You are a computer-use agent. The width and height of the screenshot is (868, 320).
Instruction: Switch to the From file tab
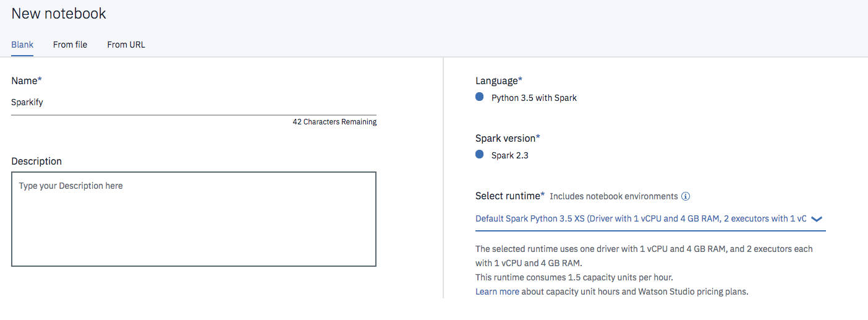70,45
